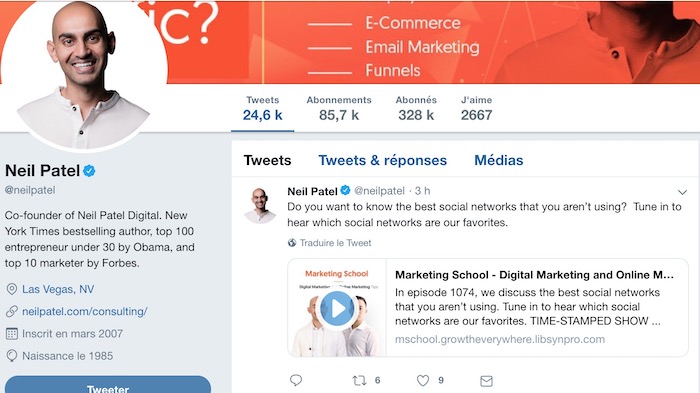Reply to the tweet via speech bubble icon
The image size is (700, 393).
point(296,380)
